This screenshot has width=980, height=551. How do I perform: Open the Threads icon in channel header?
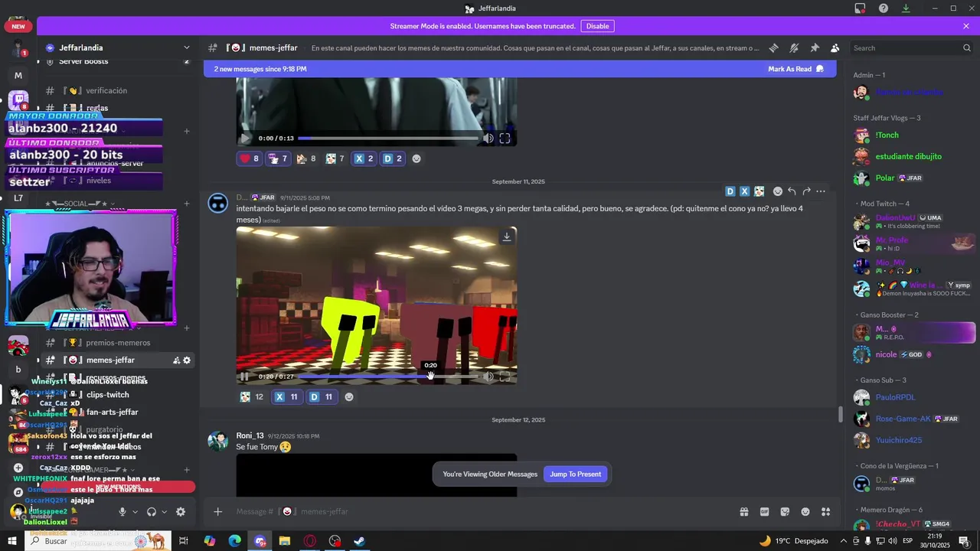[774, 48]
